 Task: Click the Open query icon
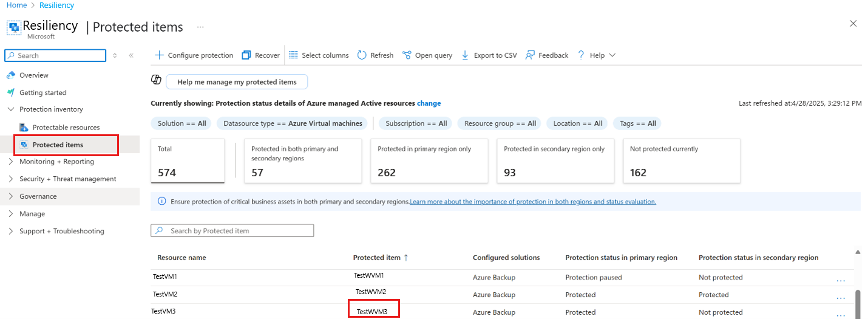407,55
